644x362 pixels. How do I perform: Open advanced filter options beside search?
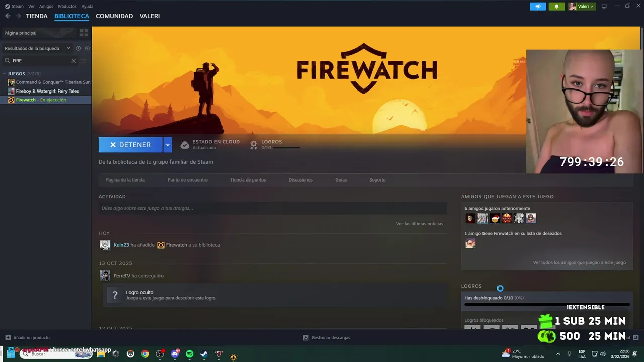pyautogui.click(x=84, y=61)
